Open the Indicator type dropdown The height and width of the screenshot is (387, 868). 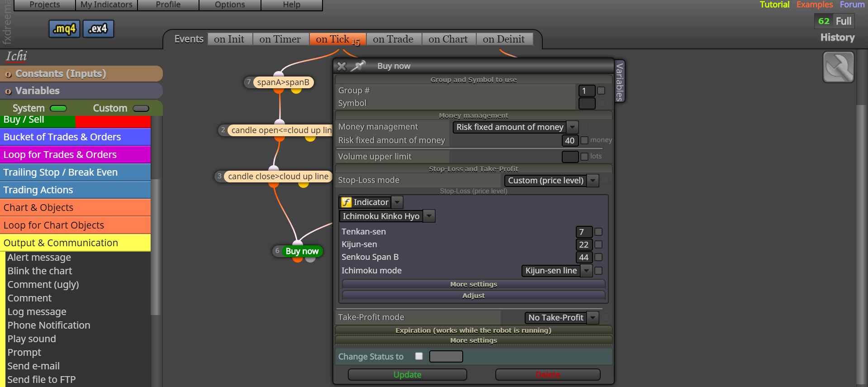click(x=371, y=202)
